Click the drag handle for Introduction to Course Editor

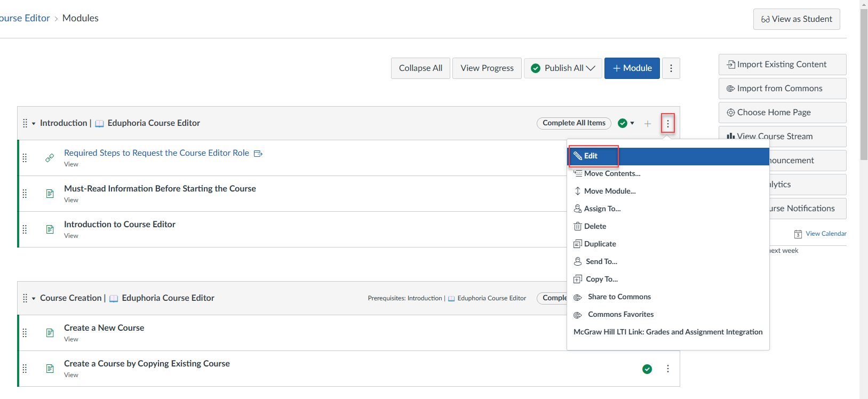25,229
